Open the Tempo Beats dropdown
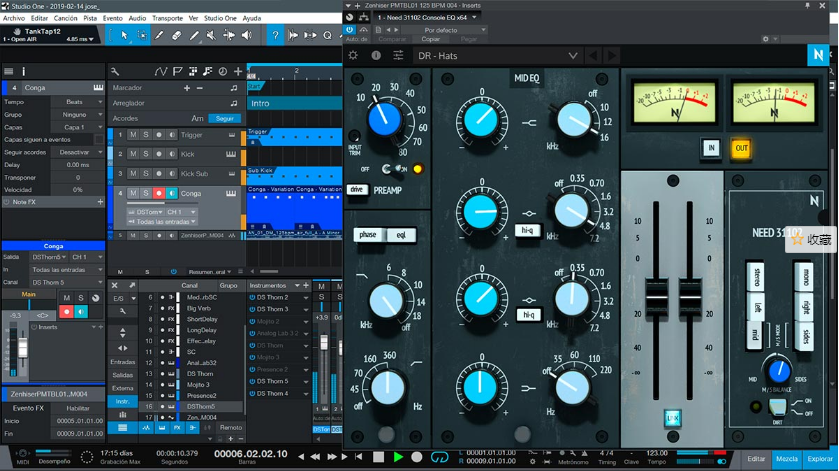 pos(77,102)
